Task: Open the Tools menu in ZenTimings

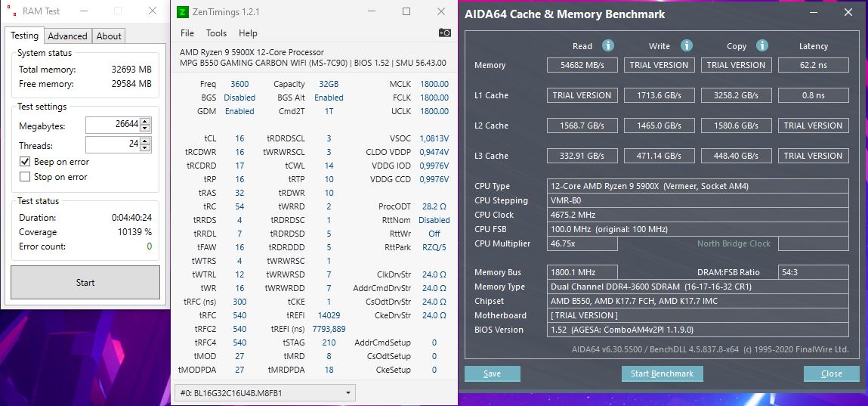Action: point(217,33)
